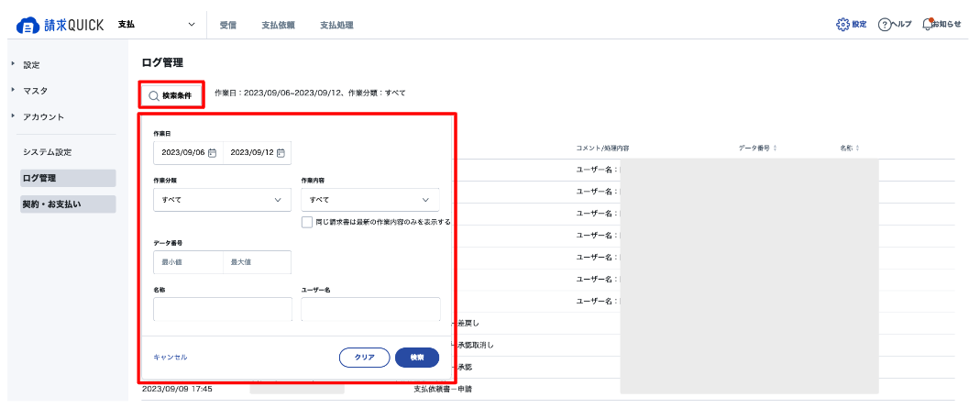Image resolution: width=980 pixels, height=419 pixels.
Task: Click the 検索 button in the panel
Action: [x=417, y=357]
